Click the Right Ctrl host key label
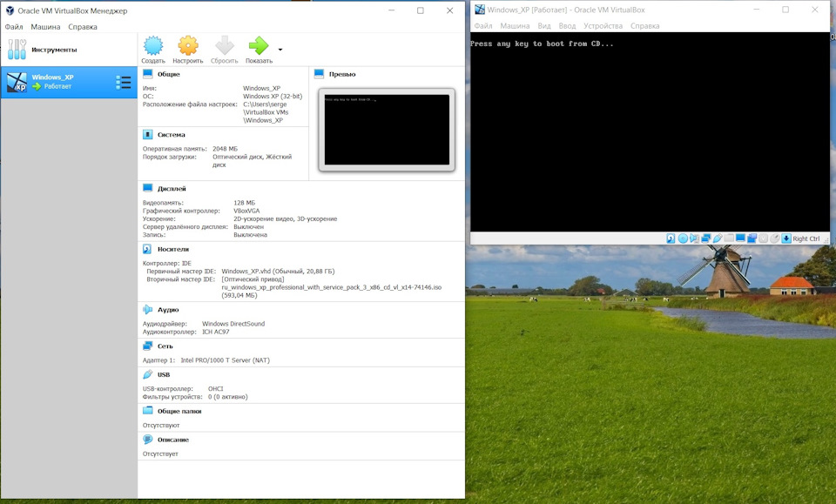Screen dimensions: 836x504 point(806,239)
